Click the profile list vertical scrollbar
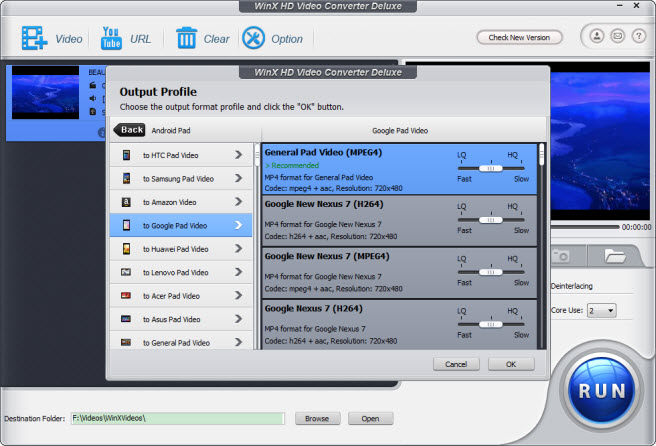The image size is (656, 446). 542,246
